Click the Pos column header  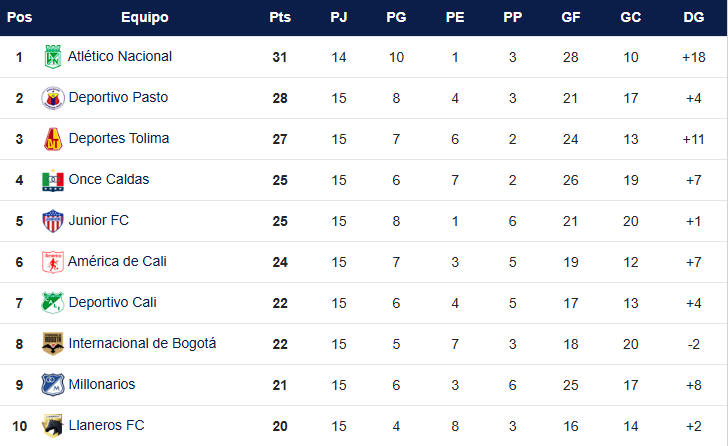click(19, 17)
